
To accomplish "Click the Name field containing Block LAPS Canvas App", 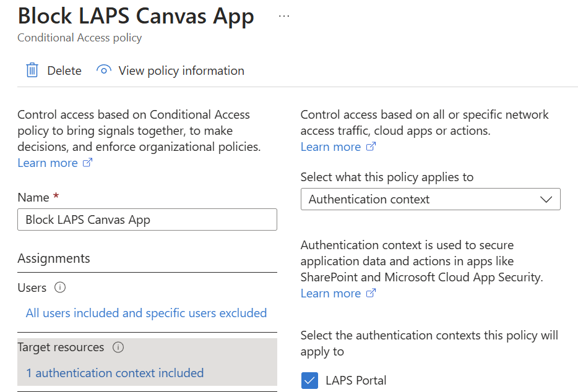I will click(147, 219).
